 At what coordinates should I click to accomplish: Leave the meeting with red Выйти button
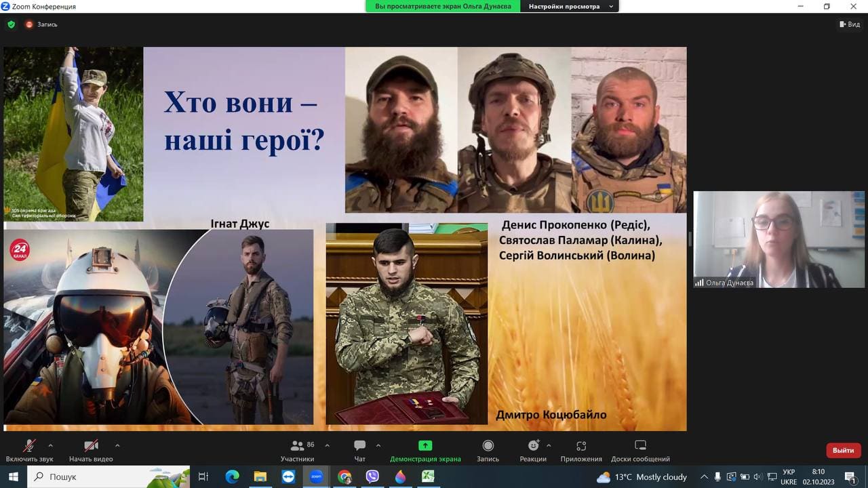coord(843,450)
